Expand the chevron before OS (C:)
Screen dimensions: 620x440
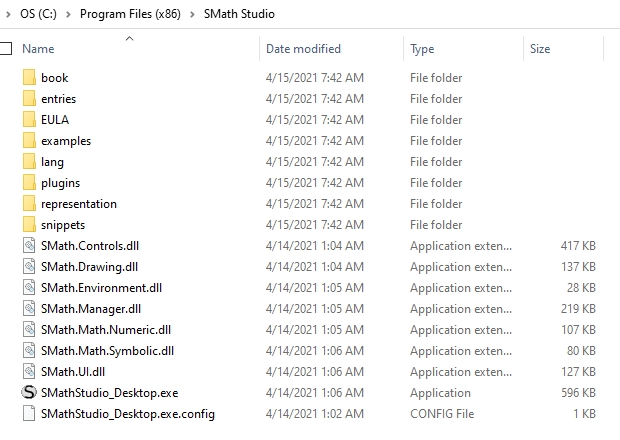(x=8, y=15)
